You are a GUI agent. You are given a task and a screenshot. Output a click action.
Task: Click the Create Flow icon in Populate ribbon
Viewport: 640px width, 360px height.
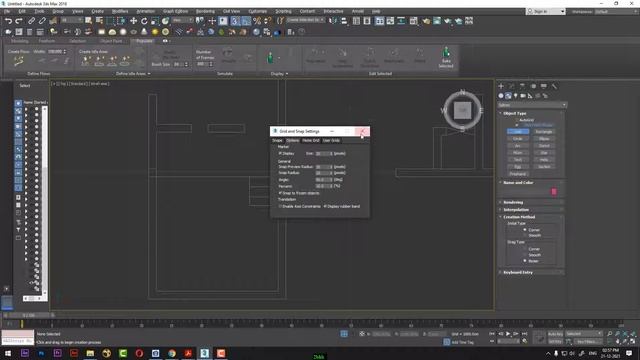point(18,61)
